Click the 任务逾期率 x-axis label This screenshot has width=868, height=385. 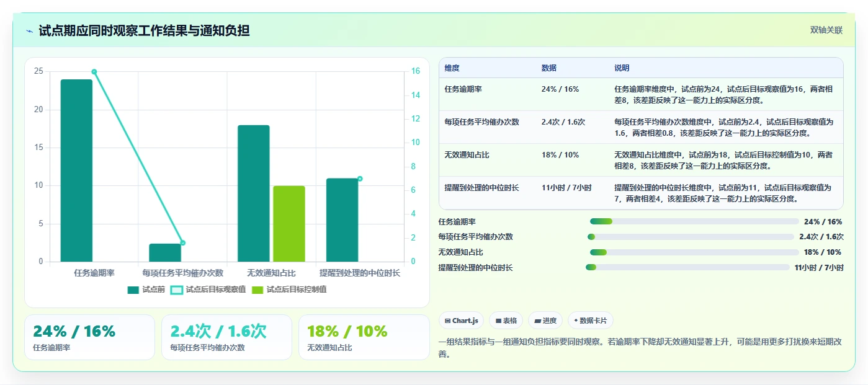click(94, 273)
